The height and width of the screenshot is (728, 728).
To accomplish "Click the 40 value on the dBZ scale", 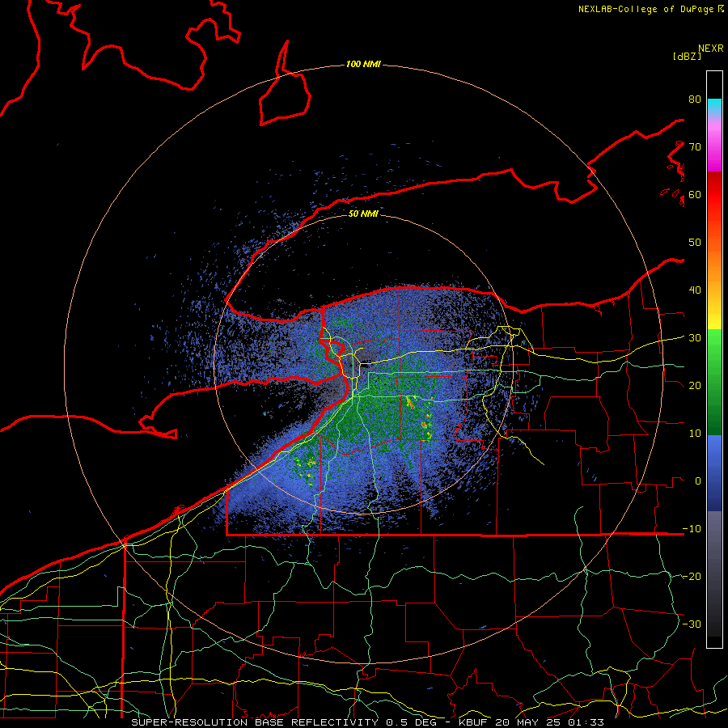I will pyautogui.click(x=695, y=290).
